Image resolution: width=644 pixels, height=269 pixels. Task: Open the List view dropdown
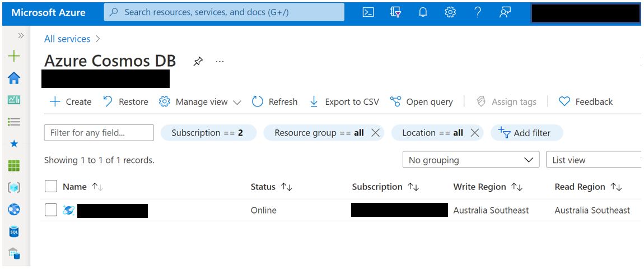(x=594, y=160)
